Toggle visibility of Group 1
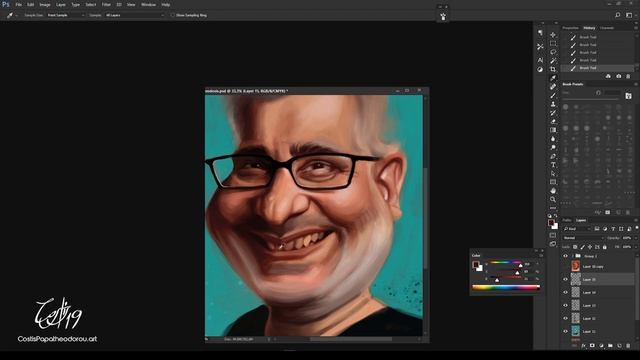 point(565,256)
